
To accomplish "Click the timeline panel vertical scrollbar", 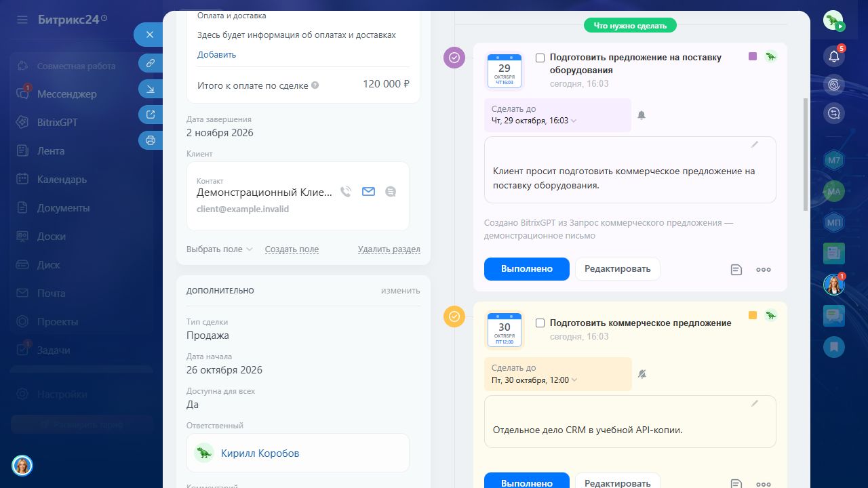I will (806, 155).
